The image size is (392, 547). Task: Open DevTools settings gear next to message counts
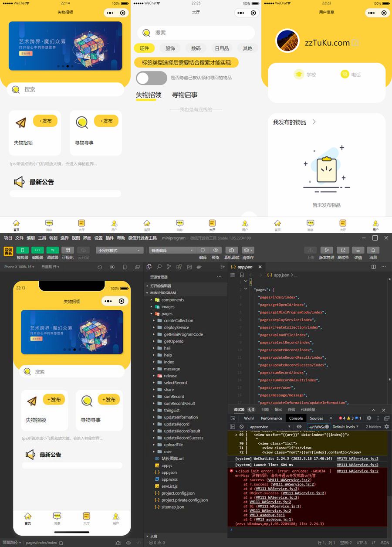(x=369, y=418)
